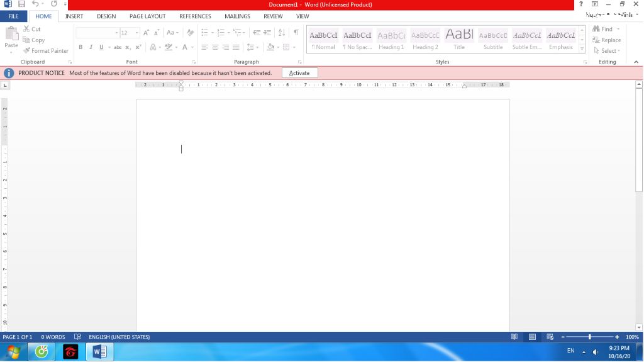
Task: Click the Save icon in quick access toolbar
Action: 21,4
